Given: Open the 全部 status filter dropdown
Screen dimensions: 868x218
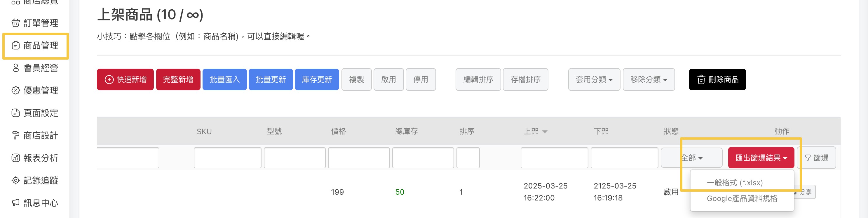Looking at the screenshot, I should tap(692, 158).
